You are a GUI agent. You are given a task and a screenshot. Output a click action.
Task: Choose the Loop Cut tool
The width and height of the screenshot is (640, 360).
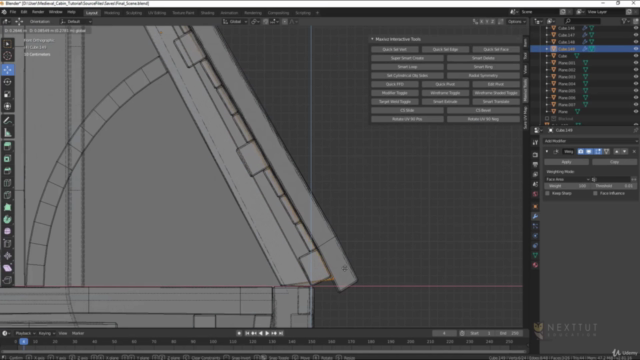click(7, 183)
